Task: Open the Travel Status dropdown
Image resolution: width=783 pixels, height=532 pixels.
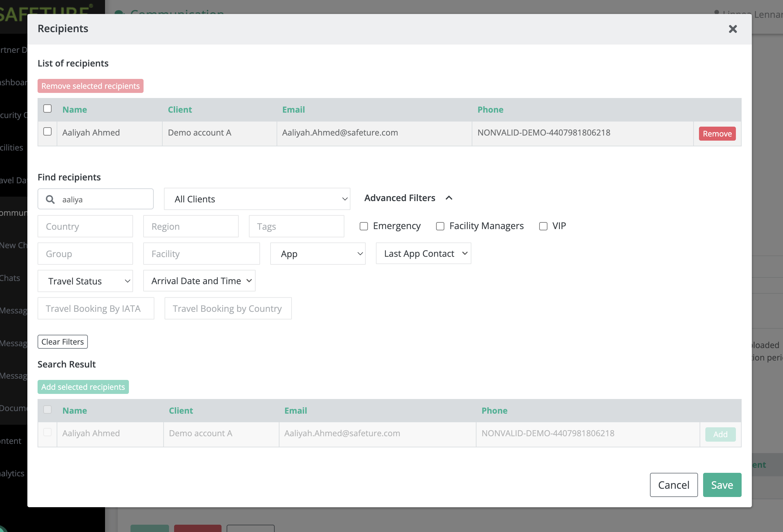Action: coord(85,281)
